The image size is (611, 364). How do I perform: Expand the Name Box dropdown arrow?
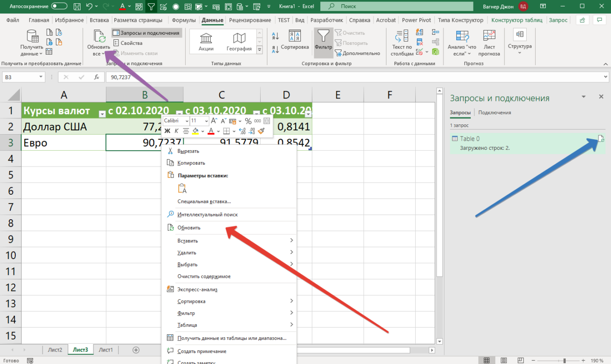[x=41, y=77]
